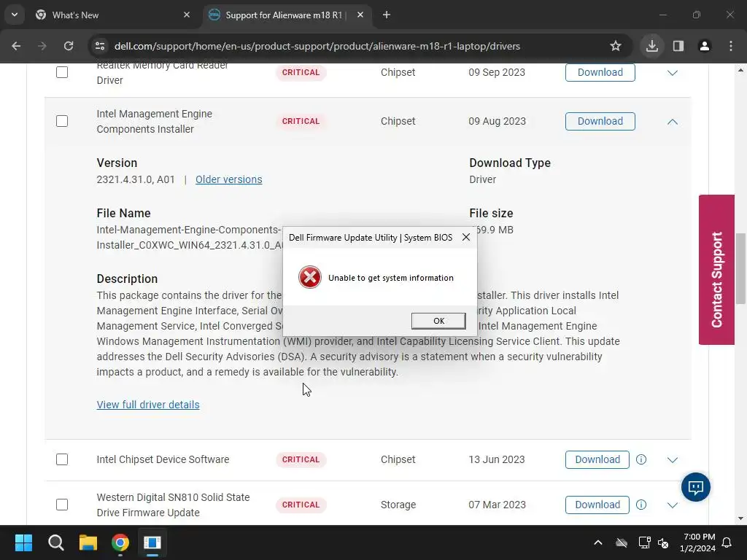
Task: Click the page vertical scrollbar thumb
Action: 740,268
